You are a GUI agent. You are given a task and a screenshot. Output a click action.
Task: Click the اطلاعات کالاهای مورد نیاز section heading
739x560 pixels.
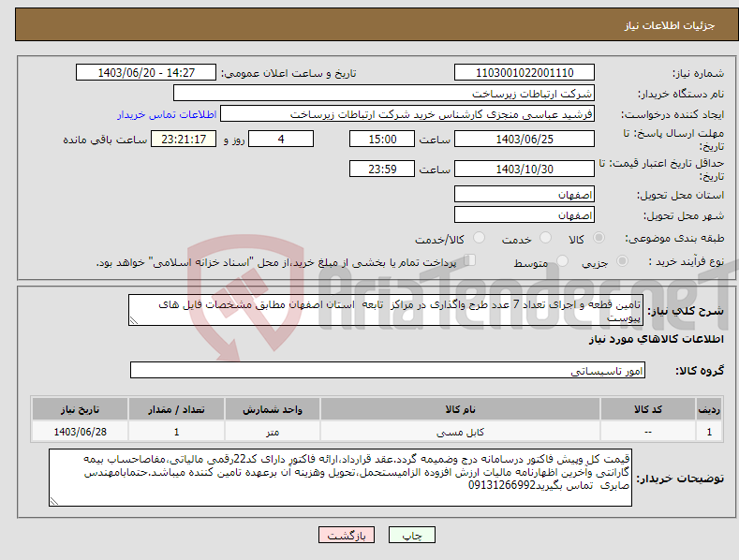[656, 339]
